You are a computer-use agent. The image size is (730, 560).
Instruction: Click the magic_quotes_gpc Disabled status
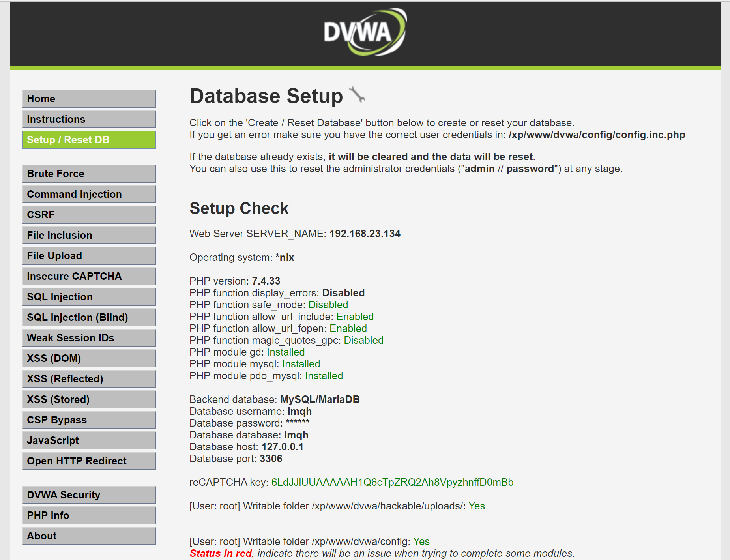pyautogui.click(x=364, y=340)
